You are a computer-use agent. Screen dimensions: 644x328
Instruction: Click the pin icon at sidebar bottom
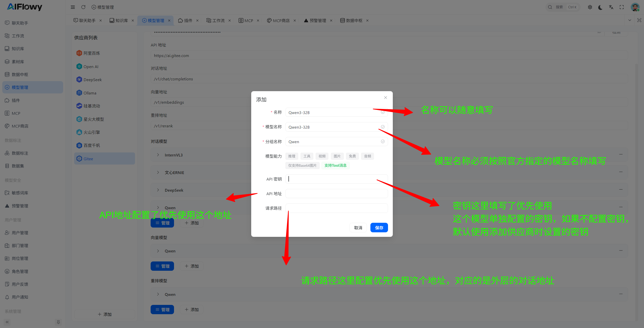point(58,322)
